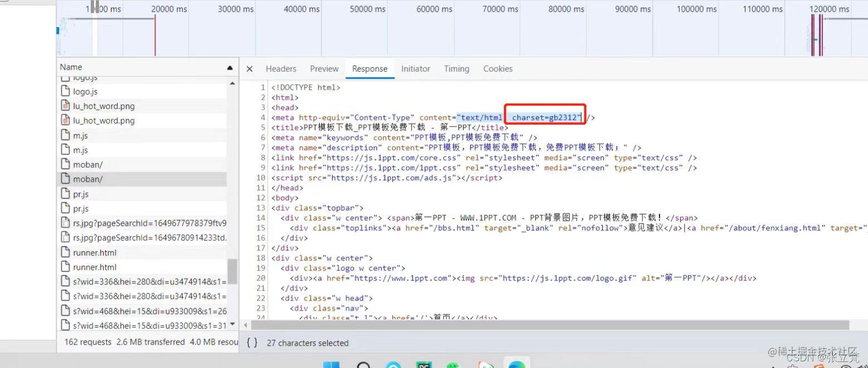868x368 pixels.
Task: Click the response pane scroll-left arrow
Action: tap(246, 325)
